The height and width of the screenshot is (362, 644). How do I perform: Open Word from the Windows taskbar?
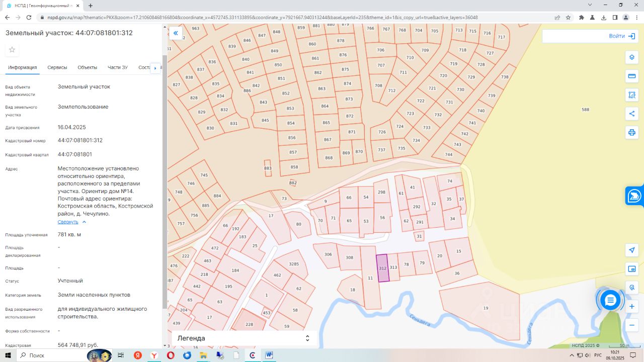pos(269,355)
